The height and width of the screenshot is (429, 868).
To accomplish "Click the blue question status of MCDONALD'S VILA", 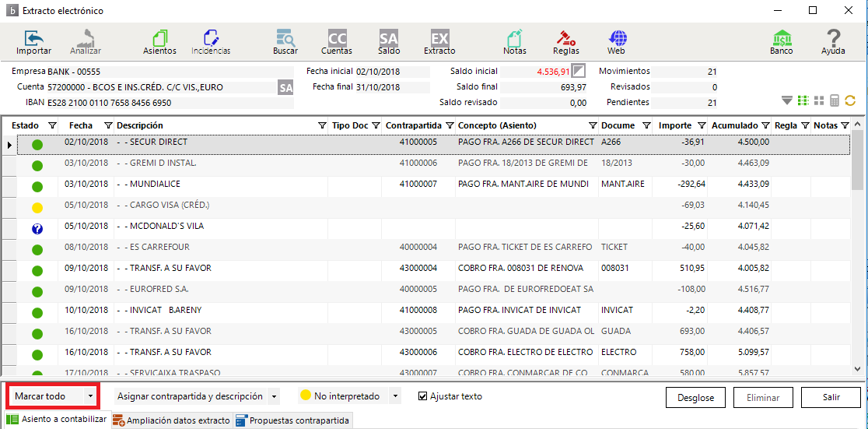I will click(x=37, y=228).
